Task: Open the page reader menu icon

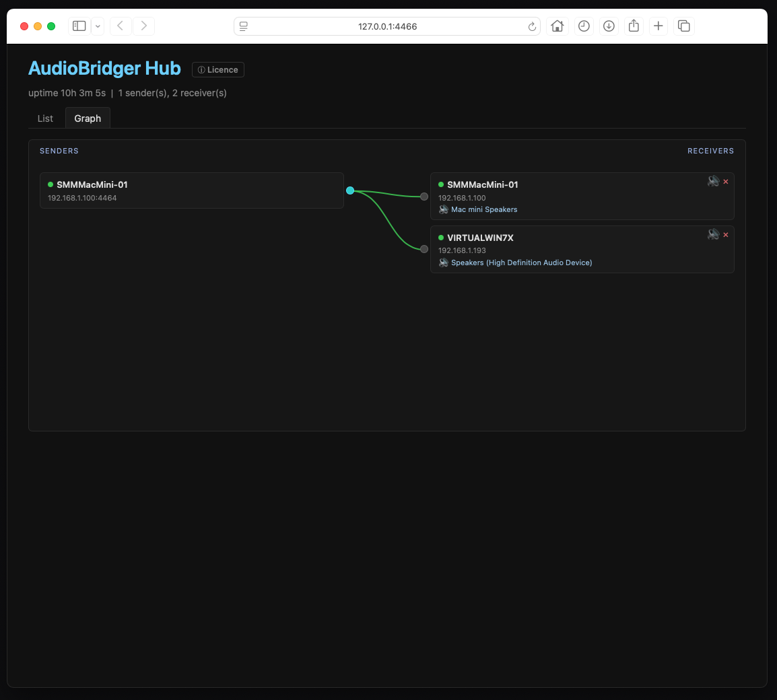Action: (243, 26)
